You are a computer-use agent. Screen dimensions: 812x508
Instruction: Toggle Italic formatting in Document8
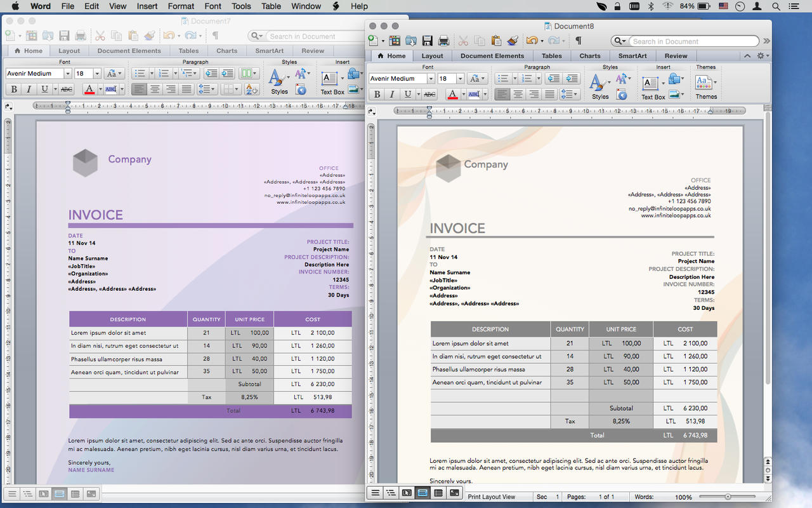(x=392, y=95)
